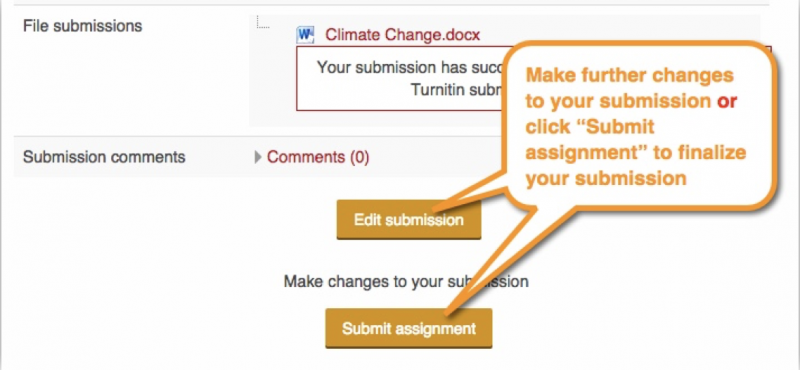
Task: Click the Submit assignment button
Action: click(409, 328)
